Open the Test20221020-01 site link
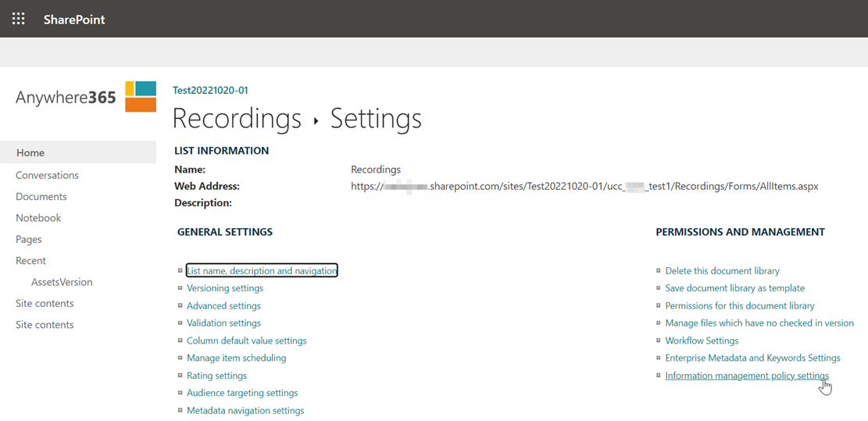Viewport: 868px width, 421px height. point(210,91)
